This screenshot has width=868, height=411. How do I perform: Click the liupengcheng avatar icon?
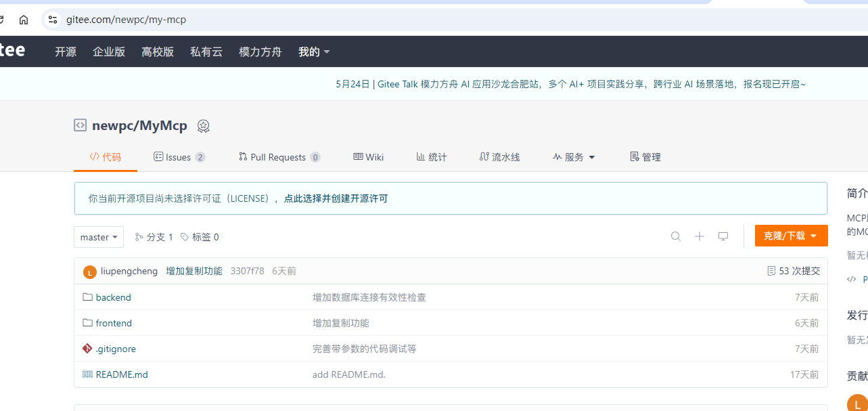(90, 272)
